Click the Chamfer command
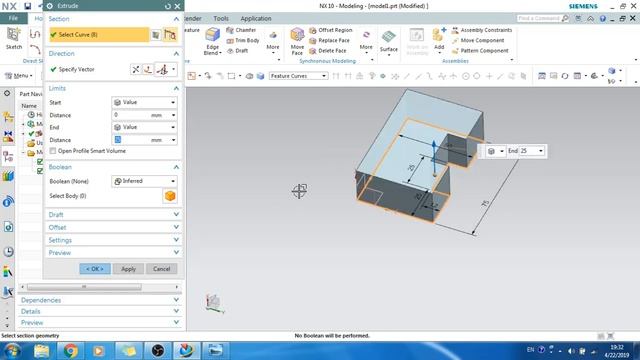 (241, 30)
